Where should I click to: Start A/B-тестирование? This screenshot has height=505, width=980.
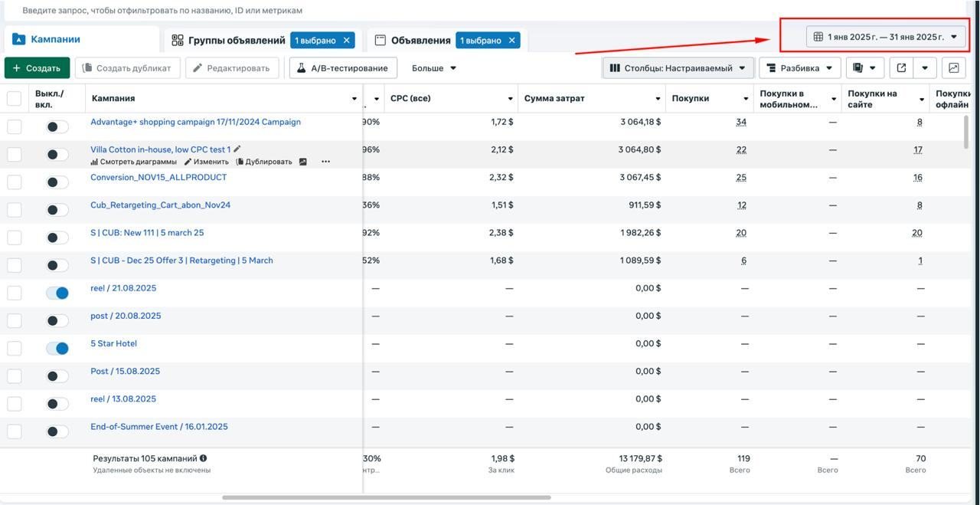coord(343,68)
